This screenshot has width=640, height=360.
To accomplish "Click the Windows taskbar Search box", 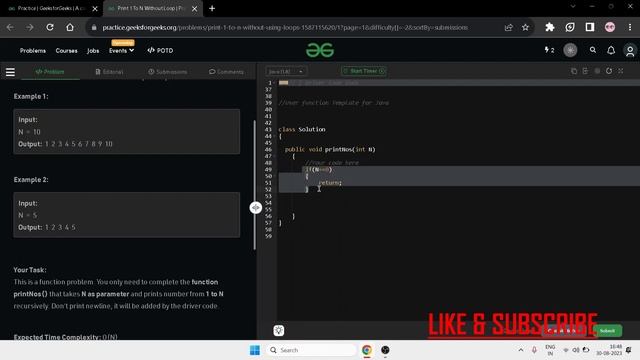I will 311,350.
